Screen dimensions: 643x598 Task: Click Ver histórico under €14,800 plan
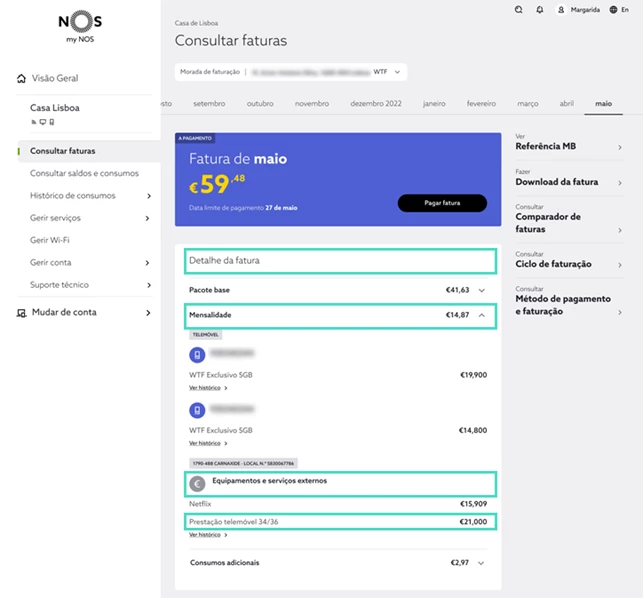point(208,443)
